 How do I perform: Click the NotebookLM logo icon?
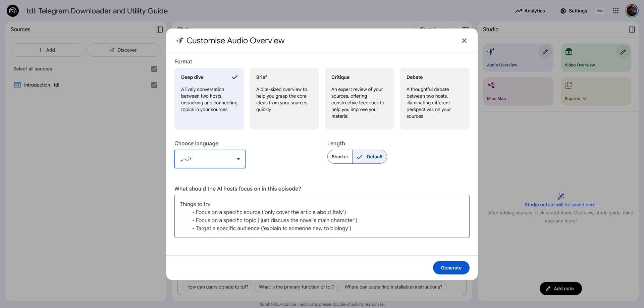[x=13, y=11]
